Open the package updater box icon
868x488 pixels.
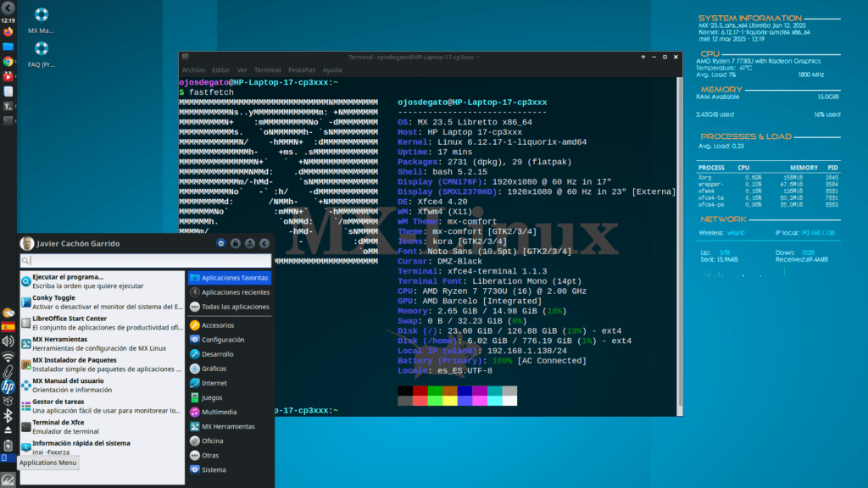[8, 401]
